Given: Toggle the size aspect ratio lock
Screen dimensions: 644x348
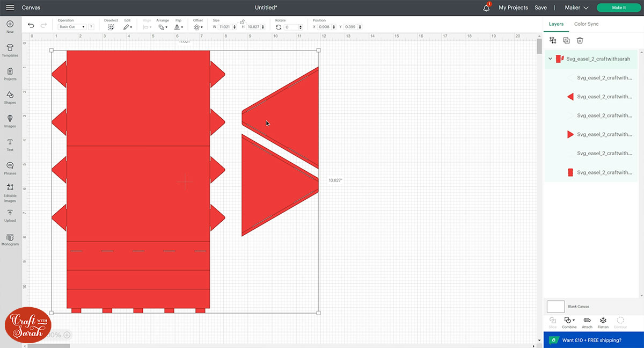Looking at the screenshot, I should [242, 21].
